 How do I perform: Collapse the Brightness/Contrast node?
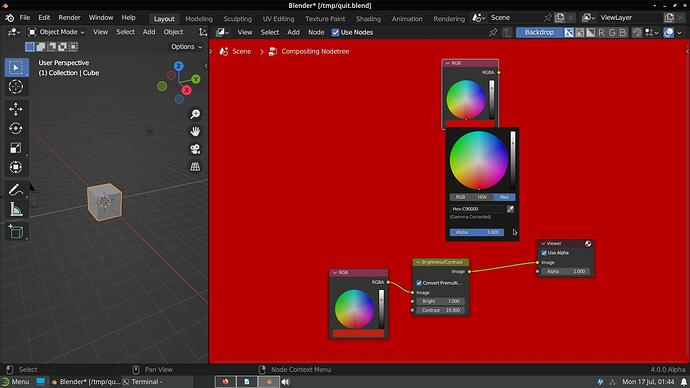(418, 262)
